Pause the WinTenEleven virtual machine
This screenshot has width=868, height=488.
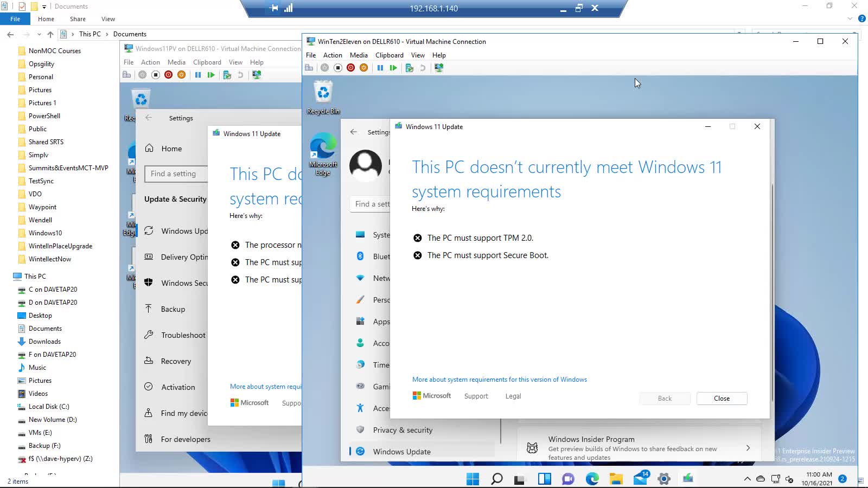(x=380, y=68)
